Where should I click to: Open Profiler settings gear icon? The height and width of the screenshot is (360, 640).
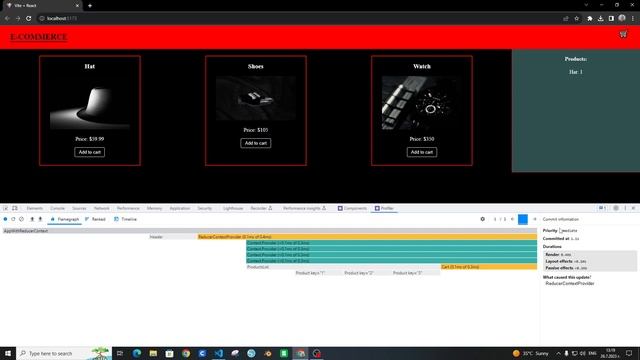(x=482, y=219)
